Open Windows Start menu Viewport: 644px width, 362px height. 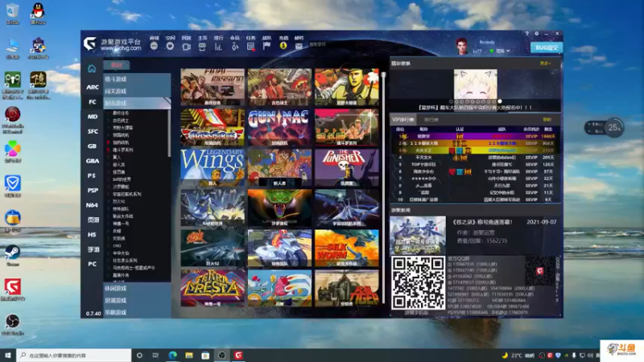click(x=8, y=356)
